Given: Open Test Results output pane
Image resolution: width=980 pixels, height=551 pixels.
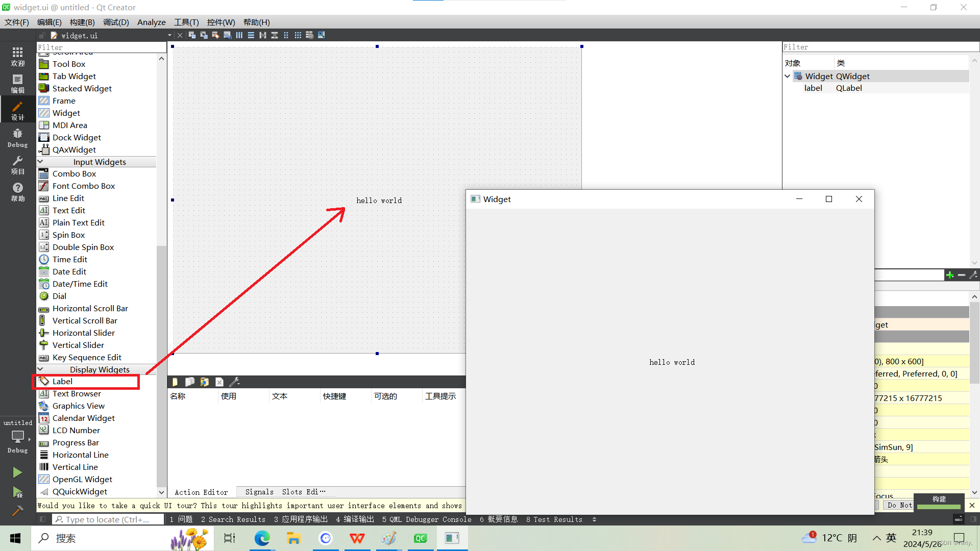Looking at the screenshot, I should (554, 519).
